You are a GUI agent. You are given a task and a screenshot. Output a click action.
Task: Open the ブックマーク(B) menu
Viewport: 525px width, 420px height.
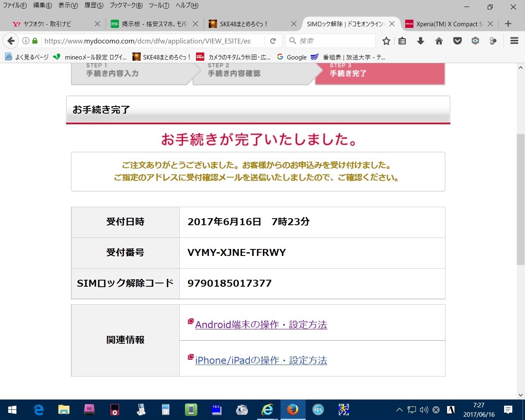[126, 5]
